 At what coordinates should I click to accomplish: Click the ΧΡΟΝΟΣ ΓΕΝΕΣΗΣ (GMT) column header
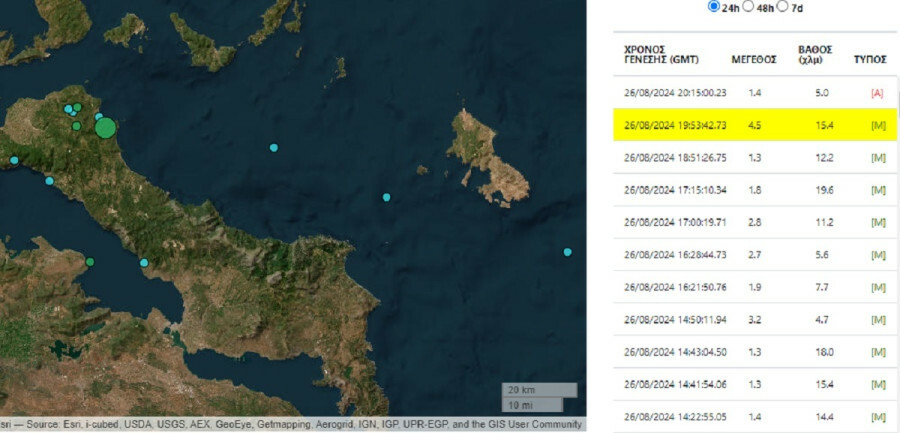(x=660, y=54)
